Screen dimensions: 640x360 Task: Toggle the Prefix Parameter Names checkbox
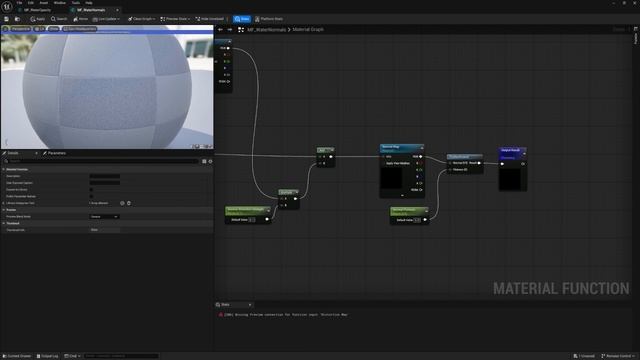[x=91, y=196]
